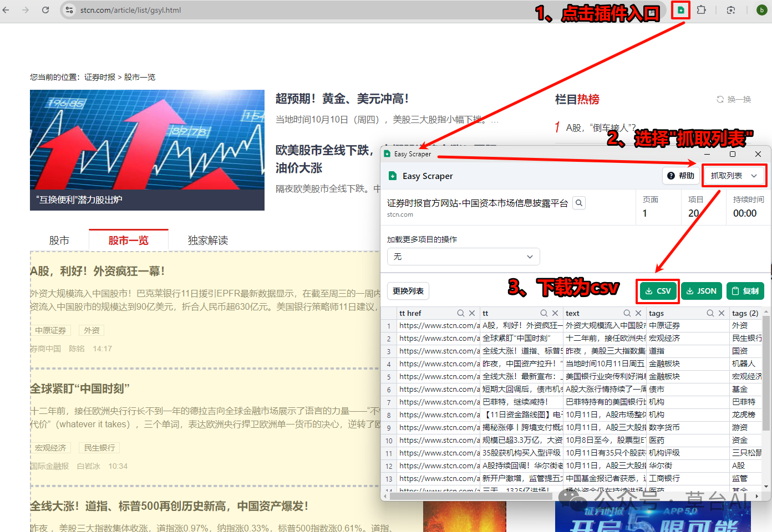Reload the stcn.com page

[45, 10]
